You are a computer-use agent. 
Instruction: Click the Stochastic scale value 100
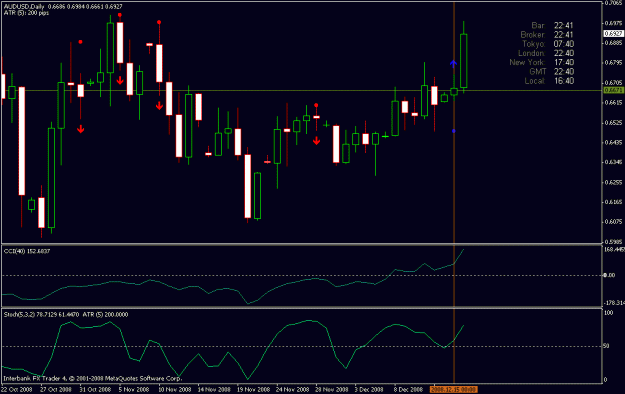click(x=608, y=313)
